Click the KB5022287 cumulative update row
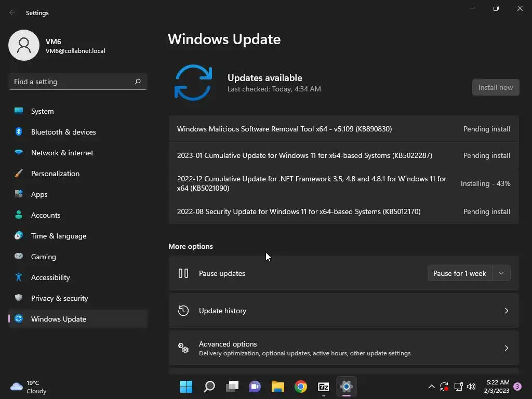532x399 pixels. click(344, 155)
